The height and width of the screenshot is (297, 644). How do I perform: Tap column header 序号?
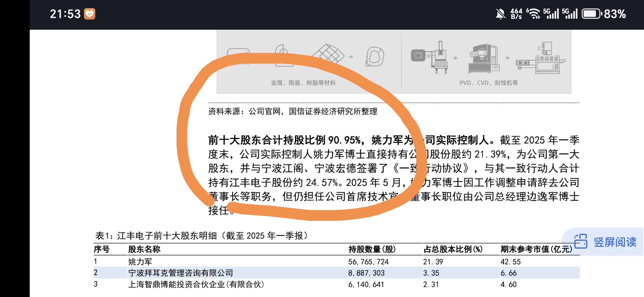point(102,249)
